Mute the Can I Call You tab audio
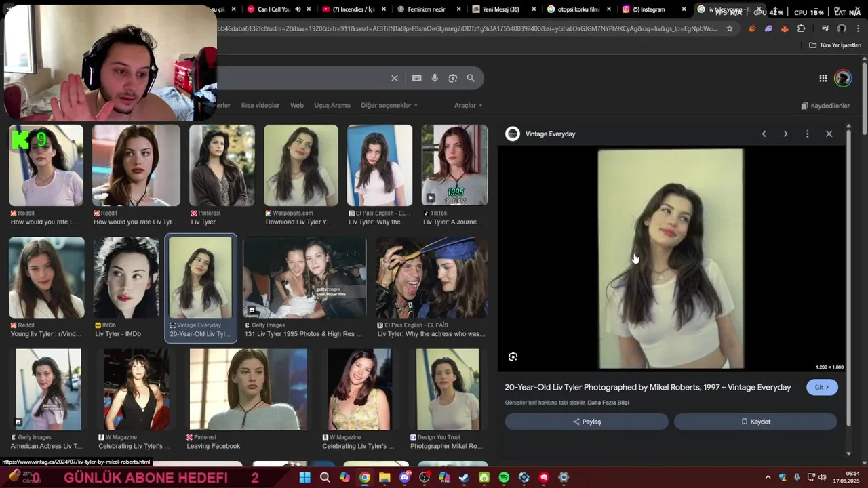 coord(298,9)
